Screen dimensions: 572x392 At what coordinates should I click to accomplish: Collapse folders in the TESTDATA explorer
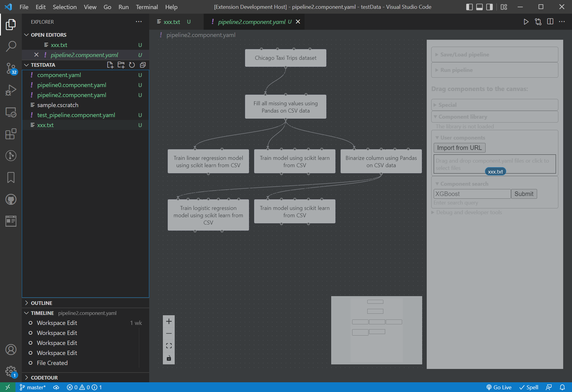[x=143, y=65]
